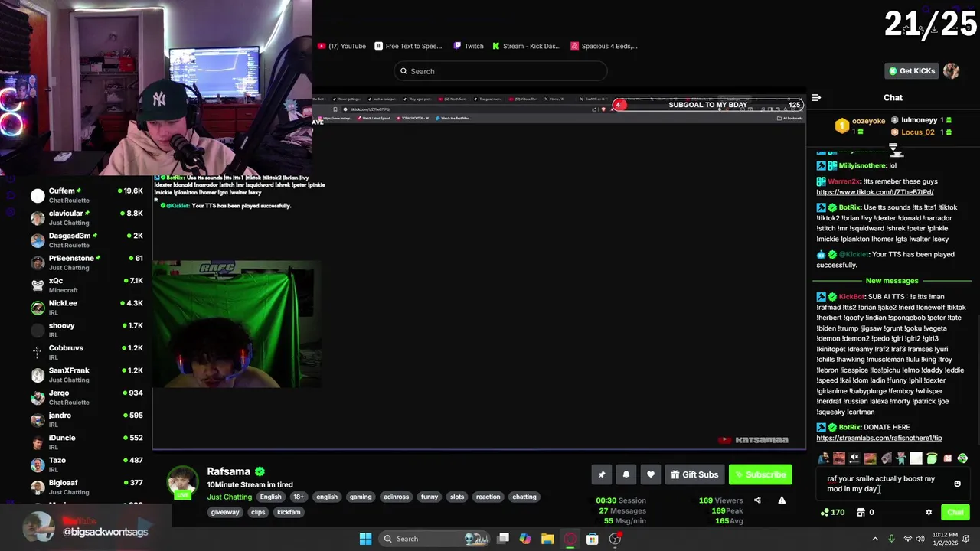Open the Get KICKs button
The width and height of the screenshot is (980, 551).
click(911, 71)
